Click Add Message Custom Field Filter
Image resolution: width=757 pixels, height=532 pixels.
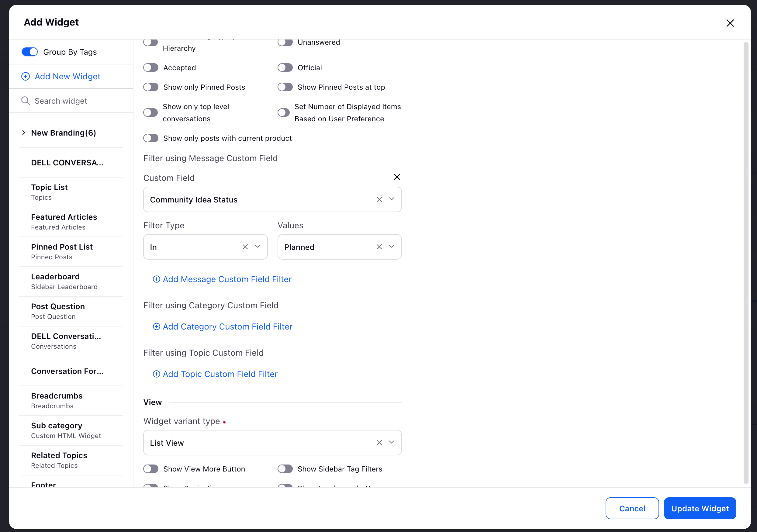click(227, 279)
